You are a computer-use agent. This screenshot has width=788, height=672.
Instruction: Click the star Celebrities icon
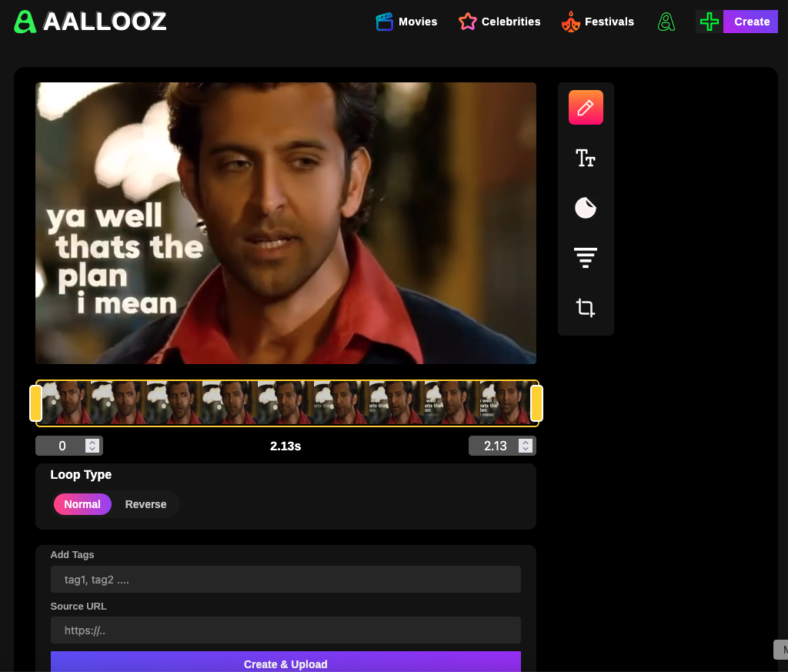click(x=467, y=22)
